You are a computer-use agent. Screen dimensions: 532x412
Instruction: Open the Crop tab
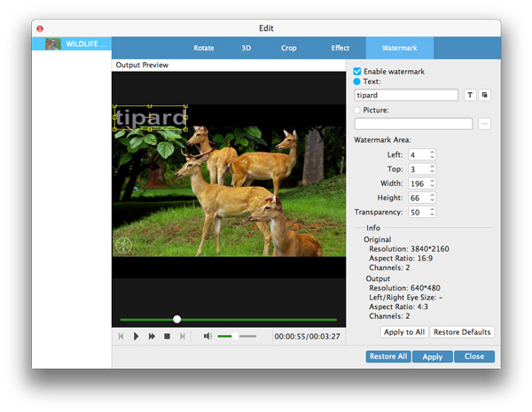(x=289, y=48)
